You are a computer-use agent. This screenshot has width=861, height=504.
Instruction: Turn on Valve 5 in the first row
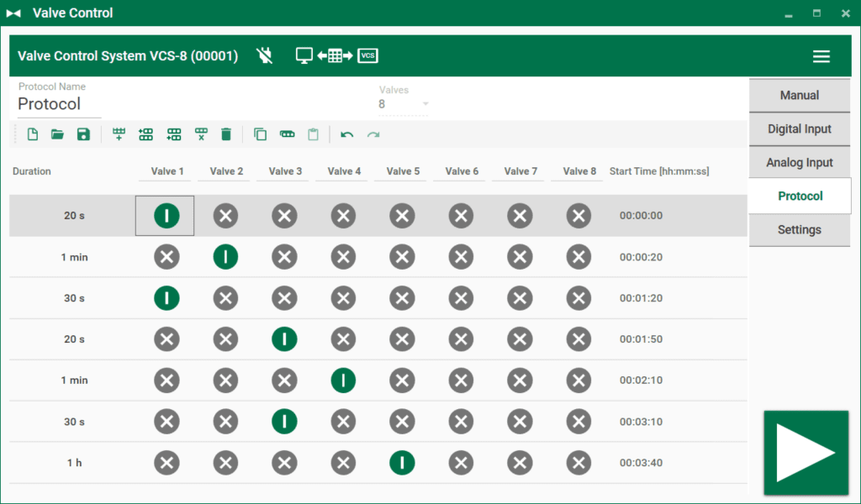pos(402,215)
